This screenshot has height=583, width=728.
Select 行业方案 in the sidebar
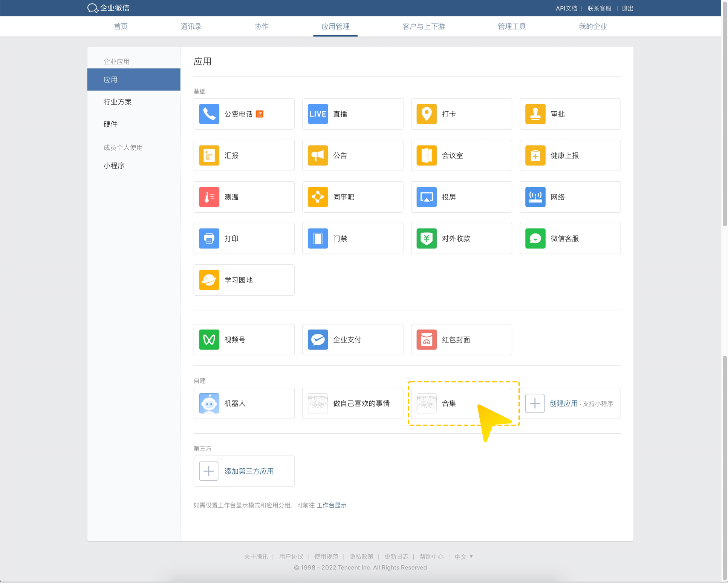(118, 102)
